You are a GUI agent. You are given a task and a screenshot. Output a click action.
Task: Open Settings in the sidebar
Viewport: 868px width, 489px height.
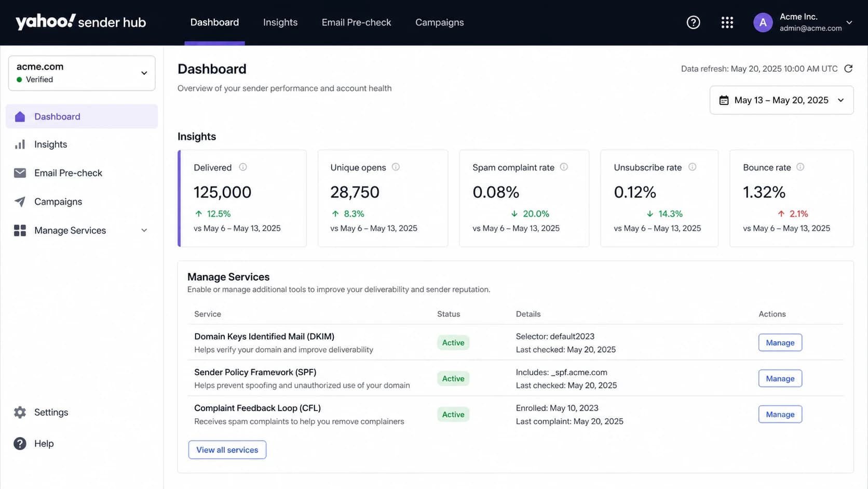tap(82, 412)
